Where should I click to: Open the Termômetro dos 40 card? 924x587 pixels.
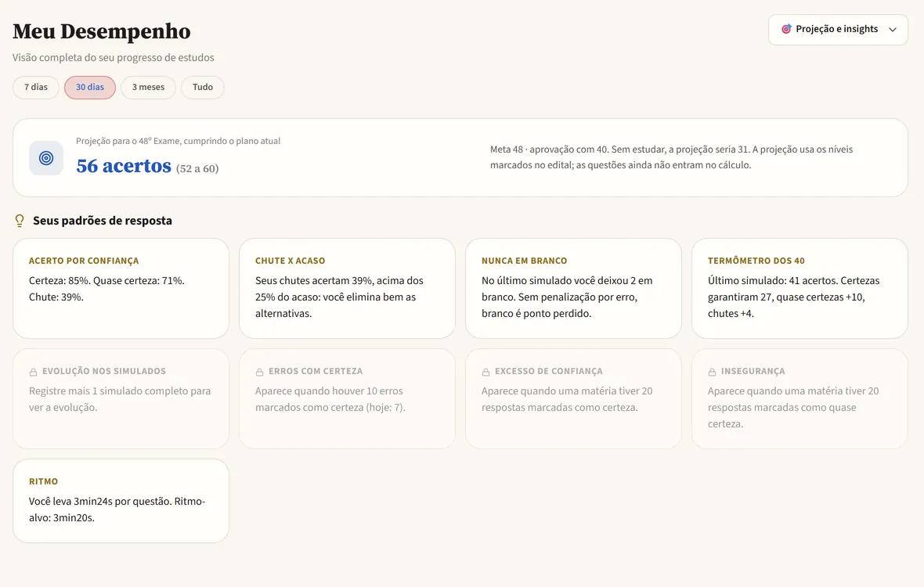pyautogui.click(x=799, y=289)
